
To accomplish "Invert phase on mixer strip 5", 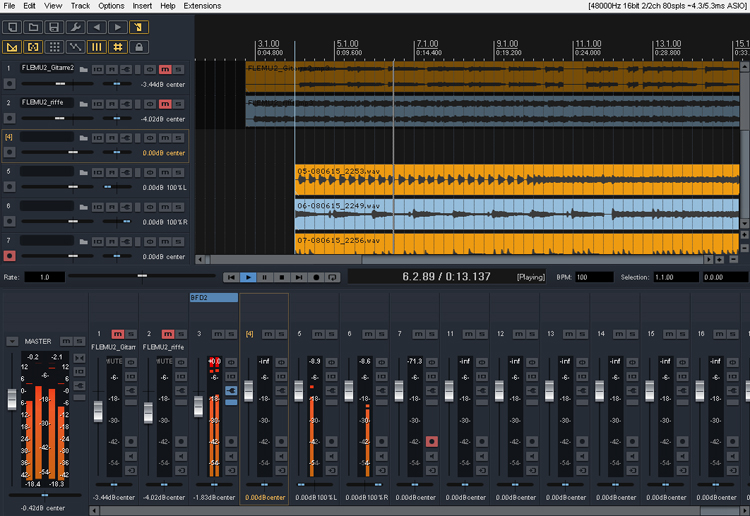I will pyautogui.click(x=331, y=362).
